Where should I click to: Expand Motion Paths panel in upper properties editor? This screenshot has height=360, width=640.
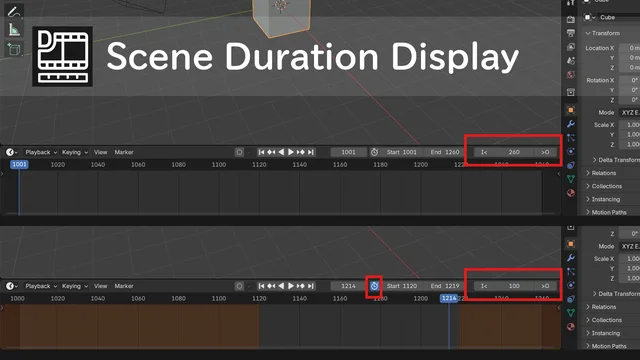(x=606, y=212)
